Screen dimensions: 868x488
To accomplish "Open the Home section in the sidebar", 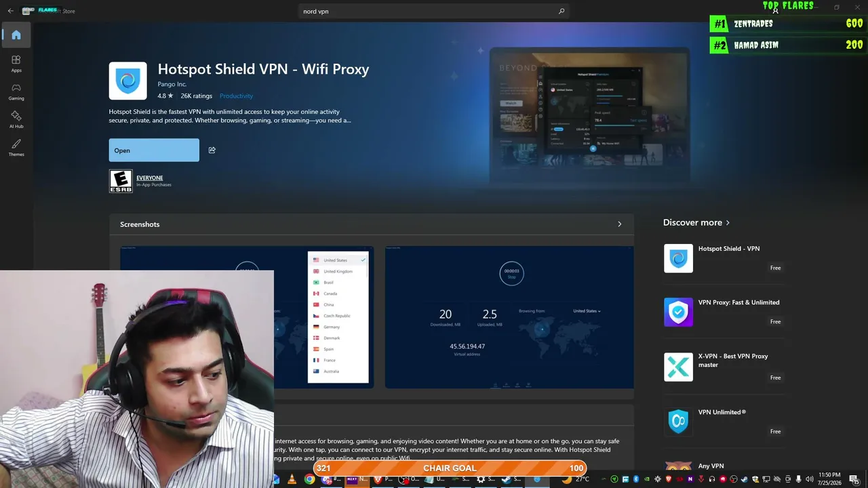I will tap(16, 35).
